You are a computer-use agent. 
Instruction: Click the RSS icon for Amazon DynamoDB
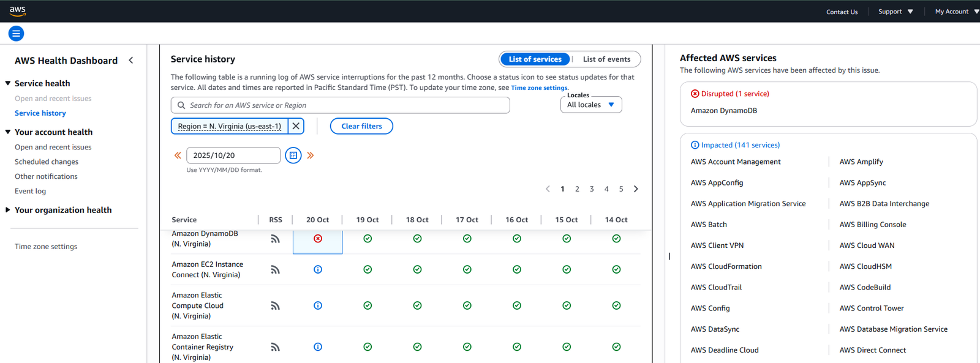tap(275, 239)
